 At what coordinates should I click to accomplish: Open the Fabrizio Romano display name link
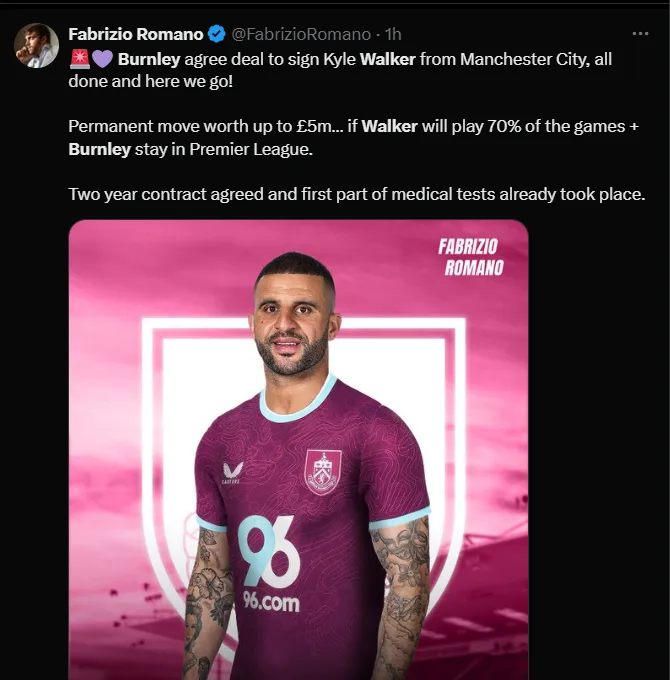pyautogui.click(x=136, y=34)
